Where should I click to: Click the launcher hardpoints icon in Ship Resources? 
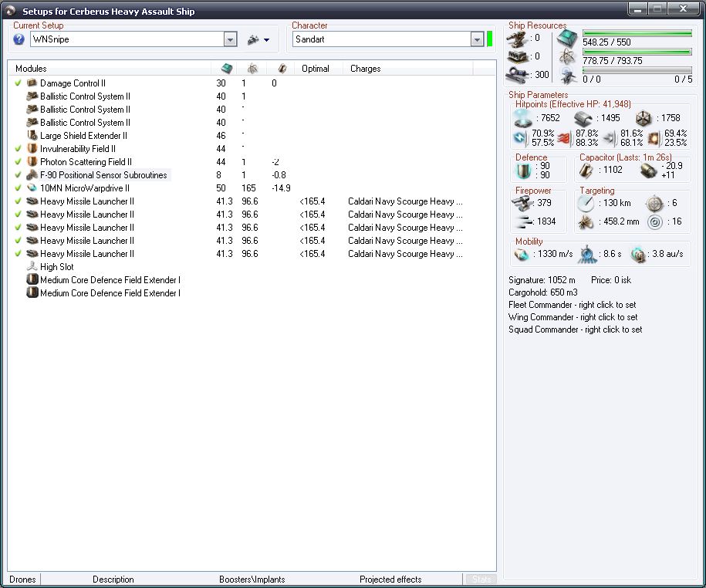tap(517, 57)
